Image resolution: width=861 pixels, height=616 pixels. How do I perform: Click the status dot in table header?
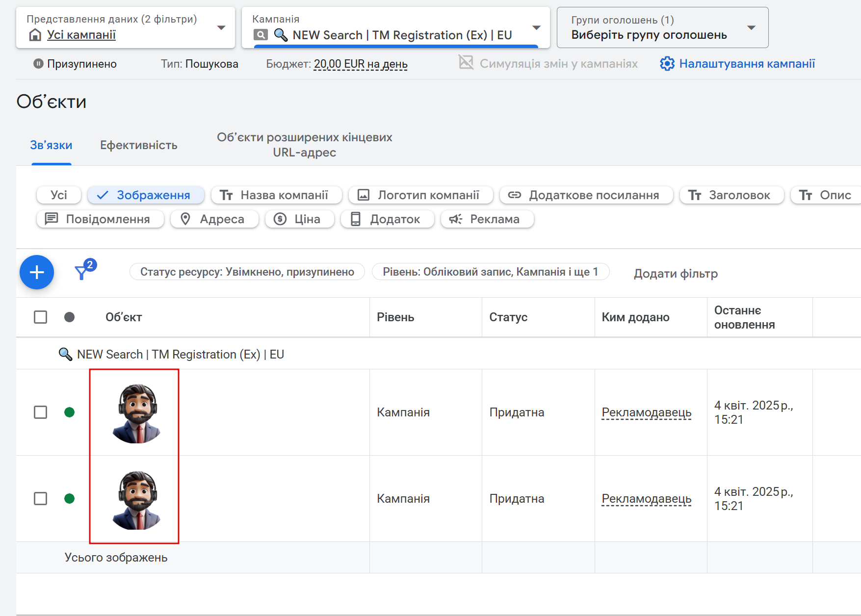click(x=70, y=317)
